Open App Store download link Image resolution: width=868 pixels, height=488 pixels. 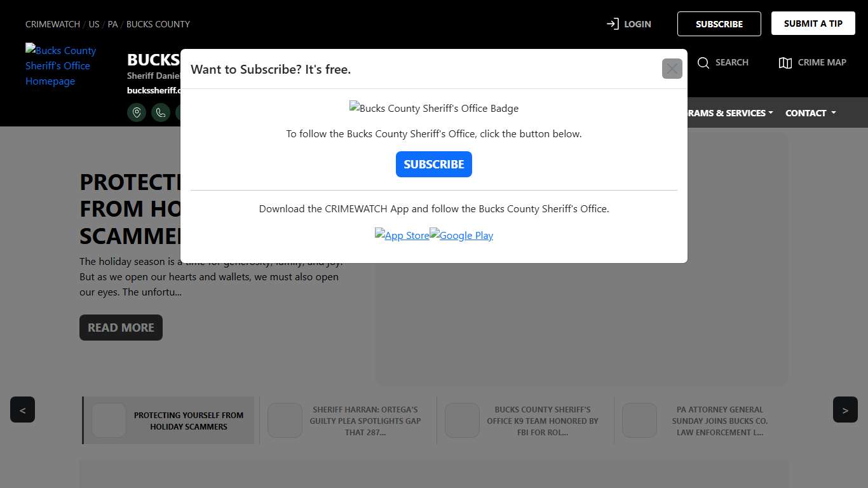click(402, 235)
